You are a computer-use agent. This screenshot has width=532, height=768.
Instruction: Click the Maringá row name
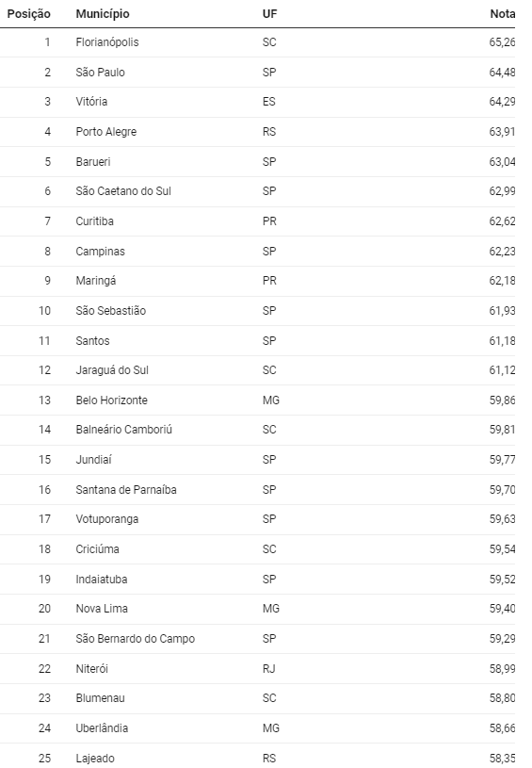click(x=96, y=281)
